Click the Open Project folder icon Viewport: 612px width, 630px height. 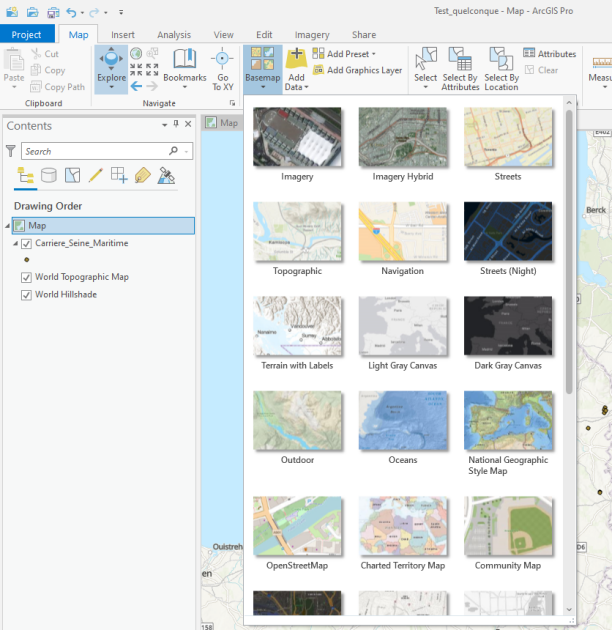tap(33, 12)
